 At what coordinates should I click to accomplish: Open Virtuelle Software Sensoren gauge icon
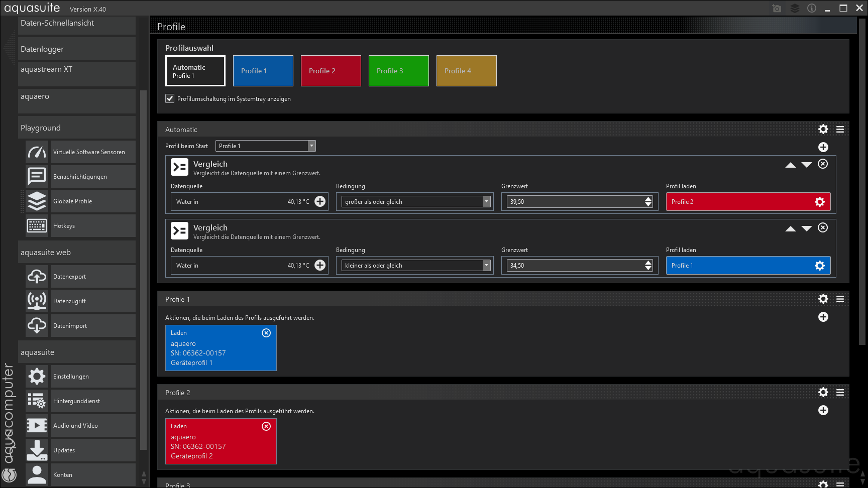coord(37,152)
